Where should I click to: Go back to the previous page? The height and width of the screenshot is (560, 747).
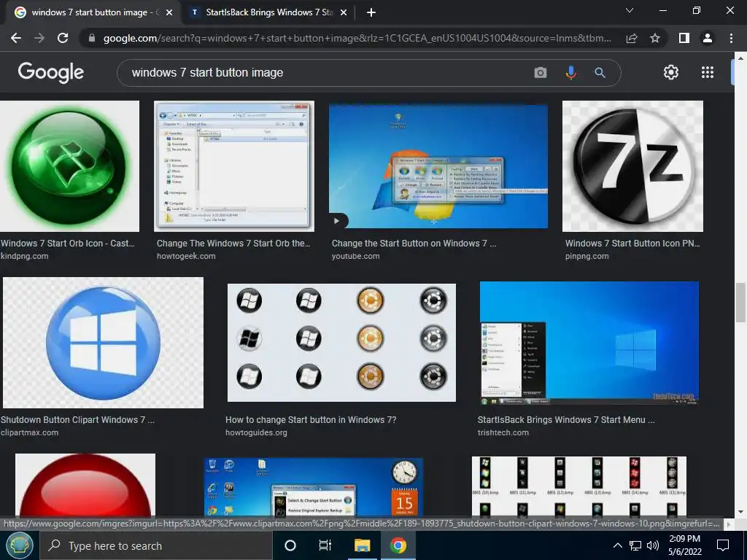(x=16, y=38)
